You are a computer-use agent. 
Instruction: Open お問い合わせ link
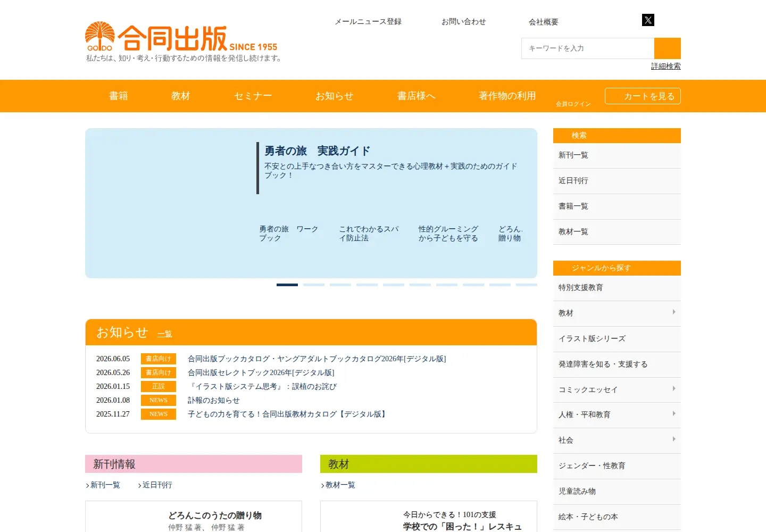click(464, 22)
